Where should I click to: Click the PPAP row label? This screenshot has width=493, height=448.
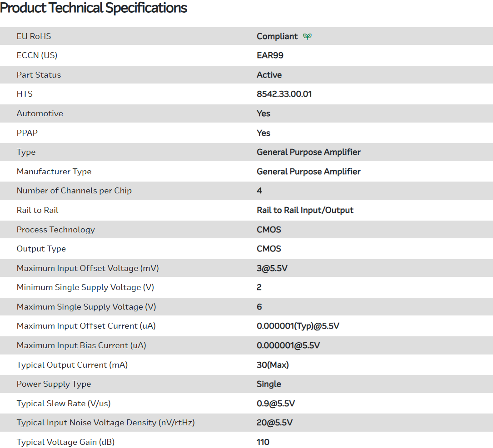click(27, 133)
